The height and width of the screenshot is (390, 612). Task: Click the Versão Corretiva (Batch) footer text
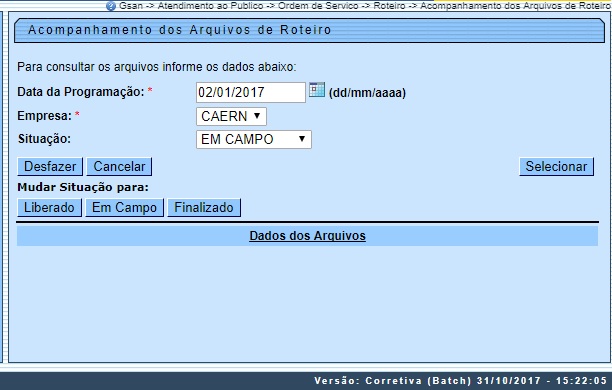(461, 381)
